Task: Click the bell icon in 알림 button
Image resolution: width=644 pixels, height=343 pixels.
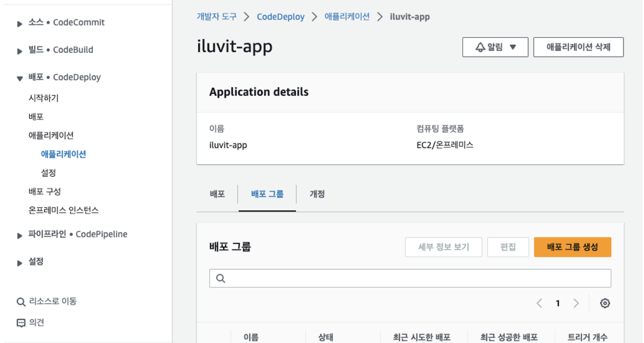Action: click(x=480, y=47)
